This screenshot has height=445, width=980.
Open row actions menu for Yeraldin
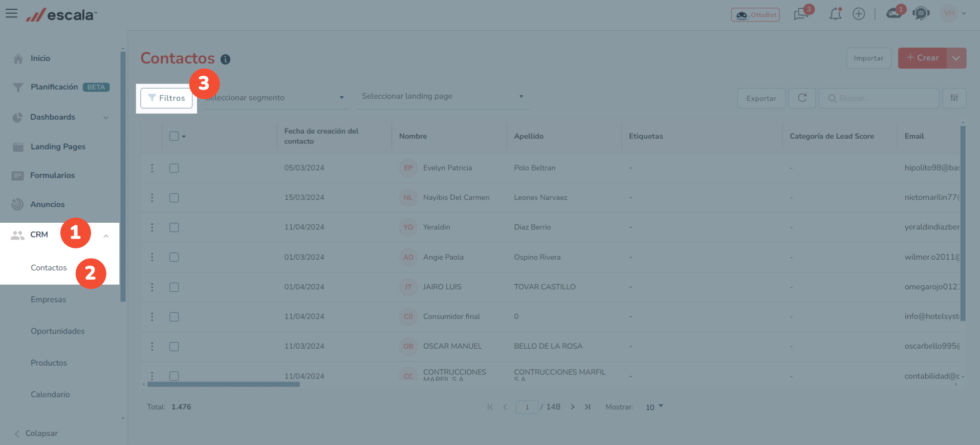152,227
